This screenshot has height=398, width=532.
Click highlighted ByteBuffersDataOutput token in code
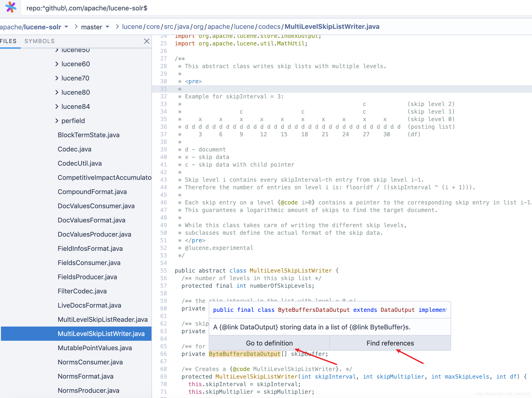pos(244,354)
